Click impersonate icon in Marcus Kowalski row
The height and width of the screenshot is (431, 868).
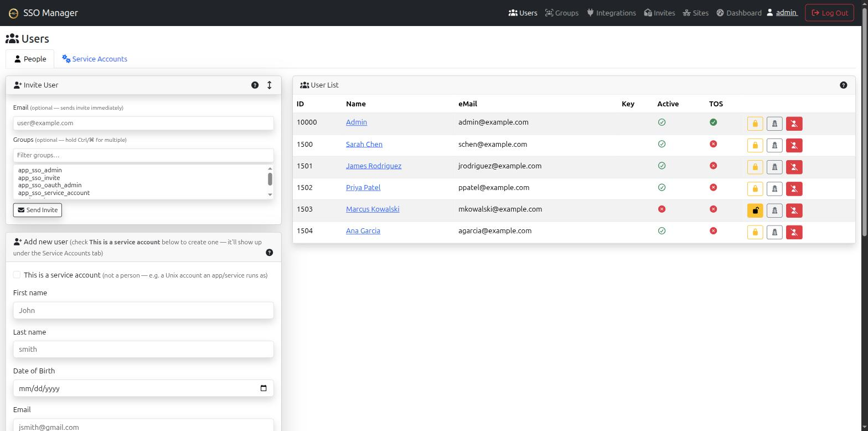point(774,210)
